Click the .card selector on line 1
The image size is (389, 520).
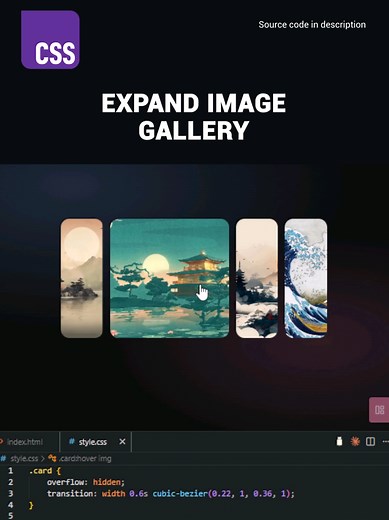[40, 471]
